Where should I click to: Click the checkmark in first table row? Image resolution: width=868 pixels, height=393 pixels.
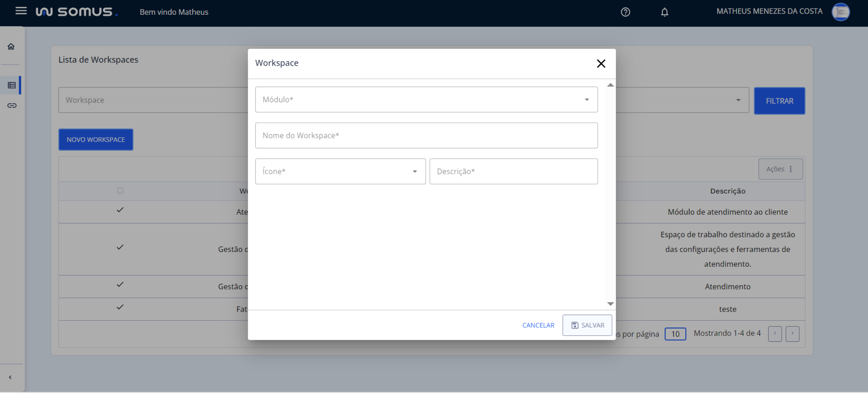pyautogui.click(x=120, y=210)
